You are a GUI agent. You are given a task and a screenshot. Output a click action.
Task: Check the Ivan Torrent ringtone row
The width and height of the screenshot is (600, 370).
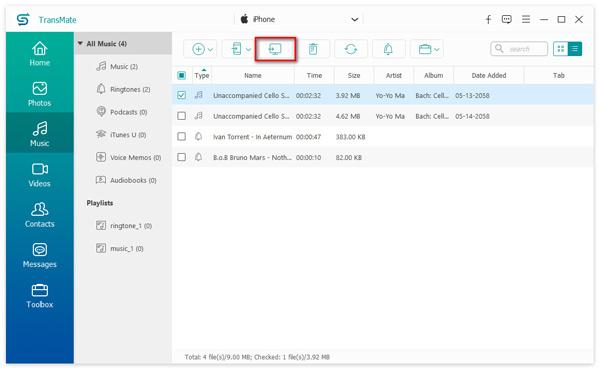click(181, 136)
